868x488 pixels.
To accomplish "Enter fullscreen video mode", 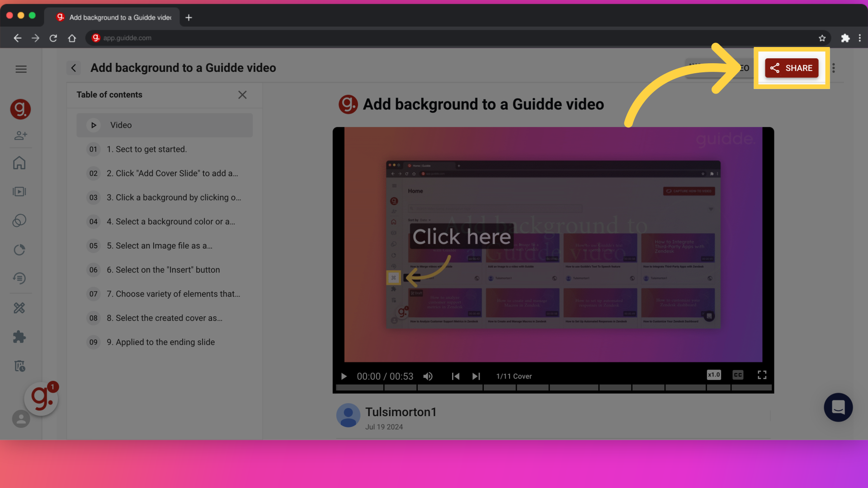I will tap(762, 375).
